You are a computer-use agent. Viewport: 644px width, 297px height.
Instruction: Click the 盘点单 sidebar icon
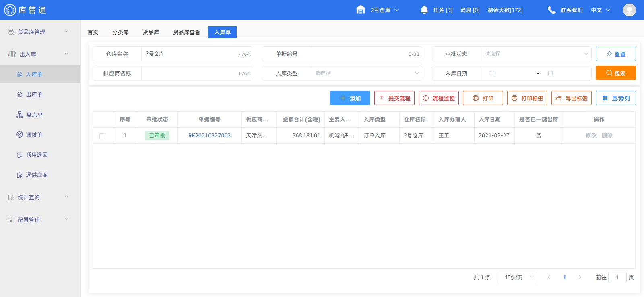tap(19, 115)
